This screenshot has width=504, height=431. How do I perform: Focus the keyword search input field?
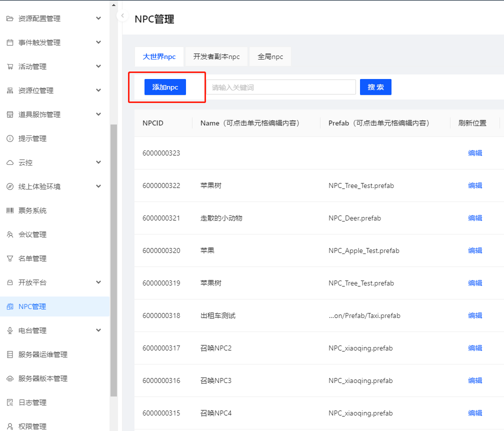pos(280,87)
